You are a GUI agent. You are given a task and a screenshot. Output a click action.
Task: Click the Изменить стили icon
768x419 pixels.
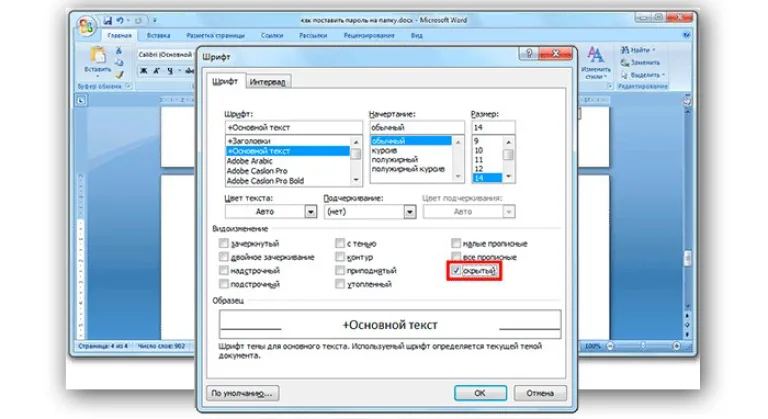click(595, 55)
